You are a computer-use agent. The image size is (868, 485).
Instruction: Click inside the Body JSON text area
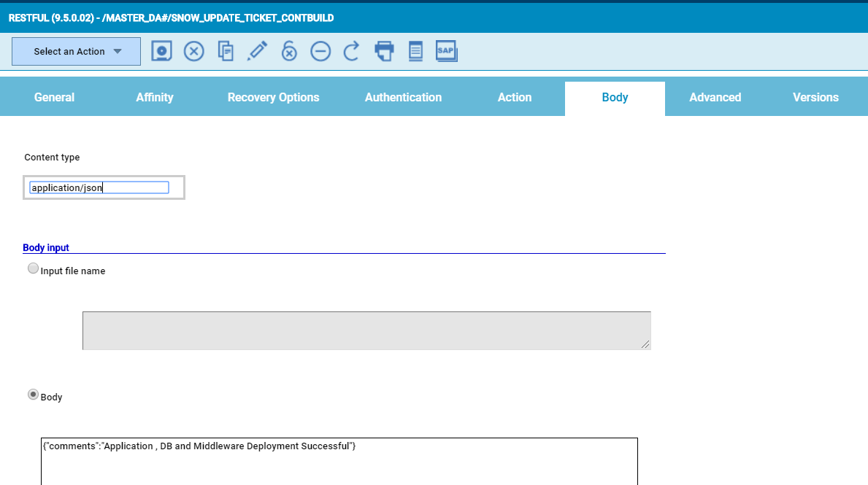(x=339, y=462)
